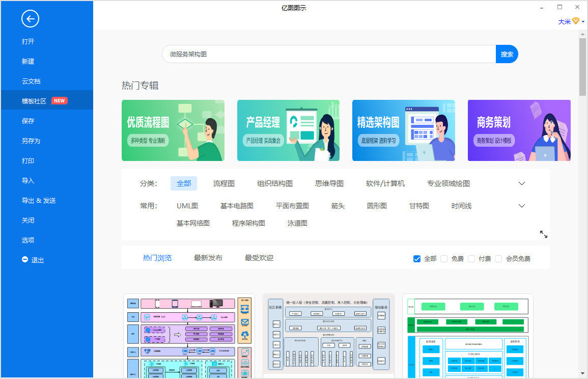Screen dimensions: 588x379
Task: Choose the 基本电路图 tag
Action: click(237, 206)
